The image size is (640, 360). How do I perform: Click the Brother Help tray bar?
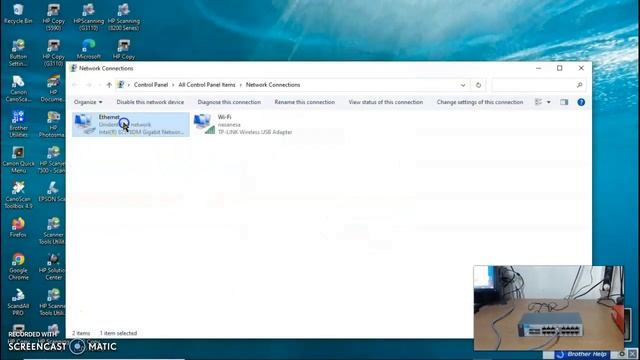(x=582, y=354)
